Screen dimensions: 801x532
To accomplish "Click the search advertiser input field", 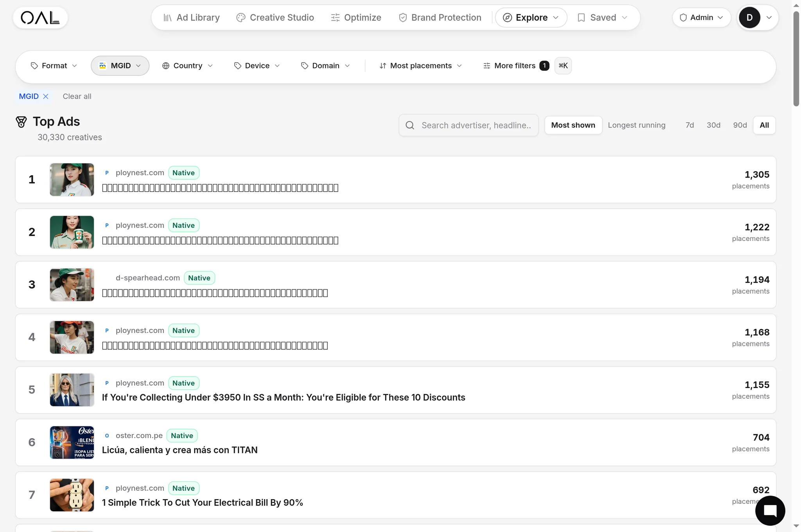I will 469,125.
